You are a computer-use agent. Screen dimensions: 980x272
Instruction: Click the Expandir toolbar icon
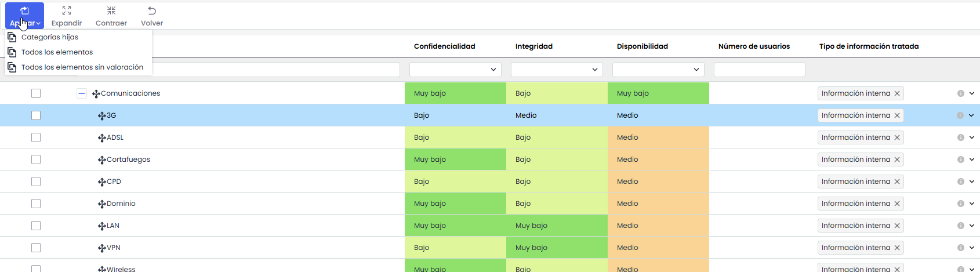(67, 11)
